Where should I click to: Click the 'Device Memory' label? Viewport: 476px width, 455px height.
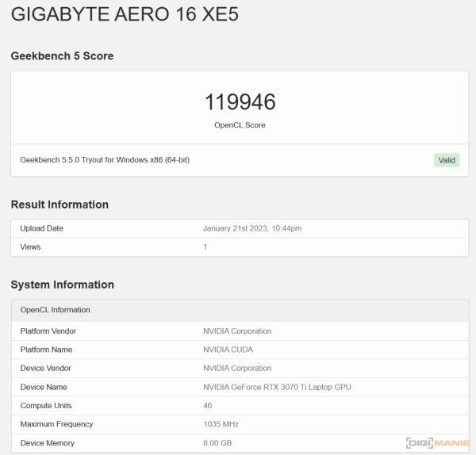48,443
